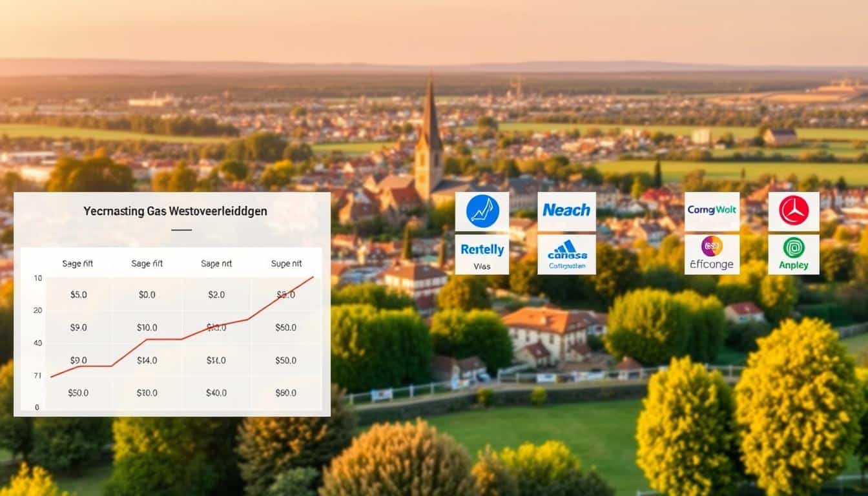The image size is (868, 496).
Task: Click the $5.0 cell in the table
Action: coord(78,294)
